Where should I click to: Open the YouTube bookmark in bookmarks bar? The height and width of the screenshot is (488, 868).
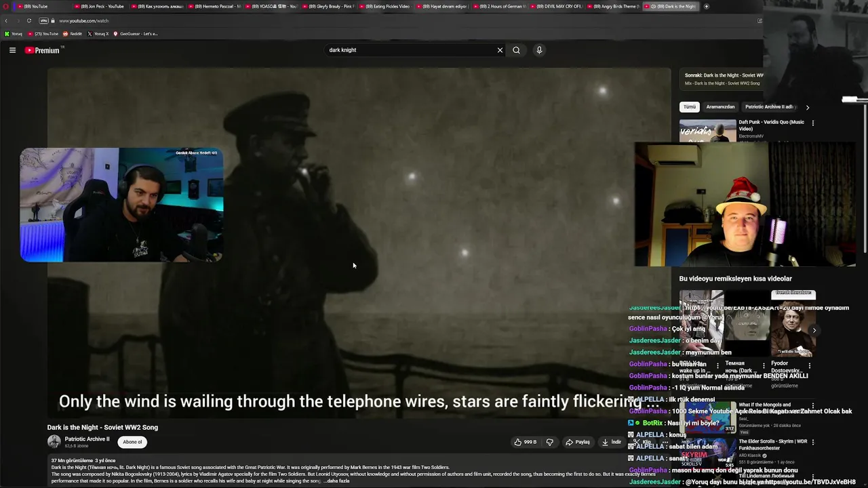[43, 34]
